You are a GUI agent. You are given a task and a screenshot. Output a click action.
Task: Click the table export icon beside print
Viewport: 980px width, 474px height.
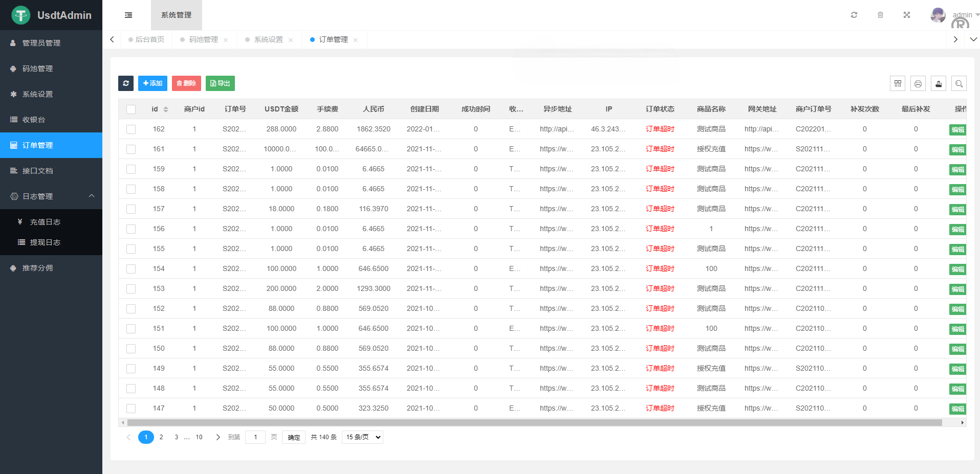(938, 83)
